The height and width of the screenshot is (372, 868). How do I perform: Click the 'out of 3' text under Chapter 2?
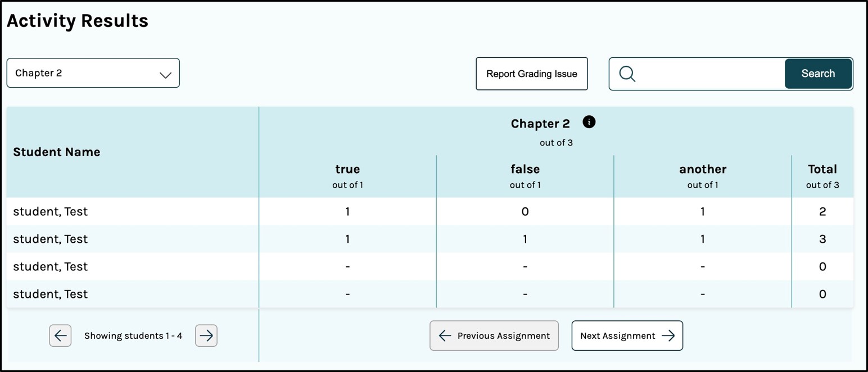coord(556,143)
